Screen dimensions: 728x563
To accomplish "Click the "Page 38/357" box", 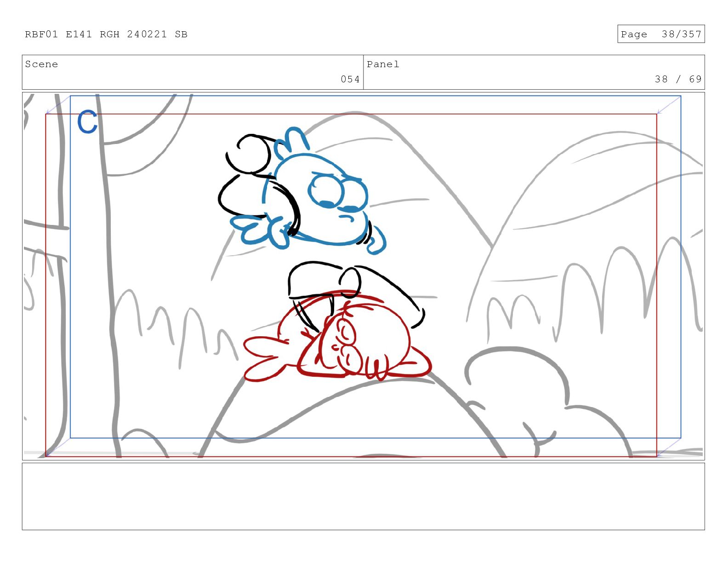I will [x=660, y=34].
